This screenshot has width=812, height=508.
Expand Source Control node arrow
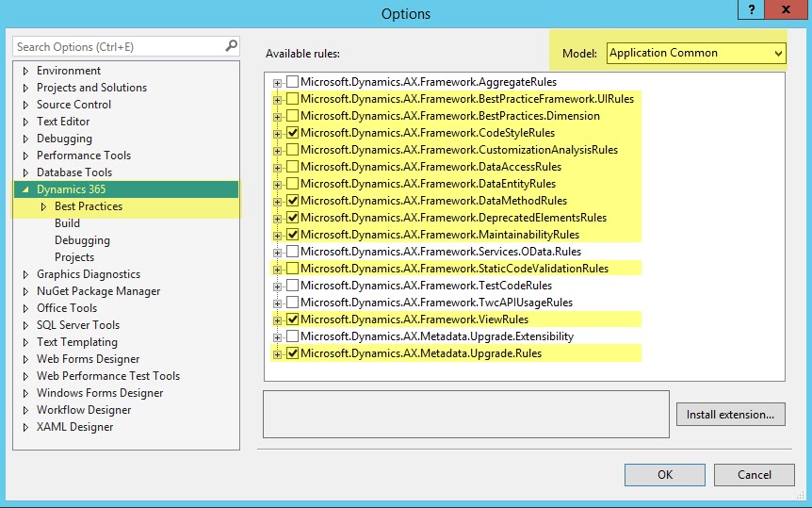click(x=25, y=106)
